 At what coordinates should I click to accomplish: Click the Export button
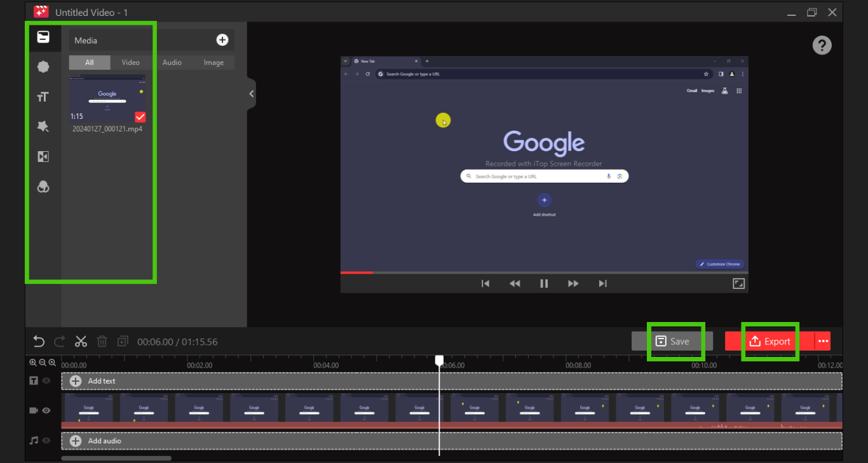[x=770, y=342]
